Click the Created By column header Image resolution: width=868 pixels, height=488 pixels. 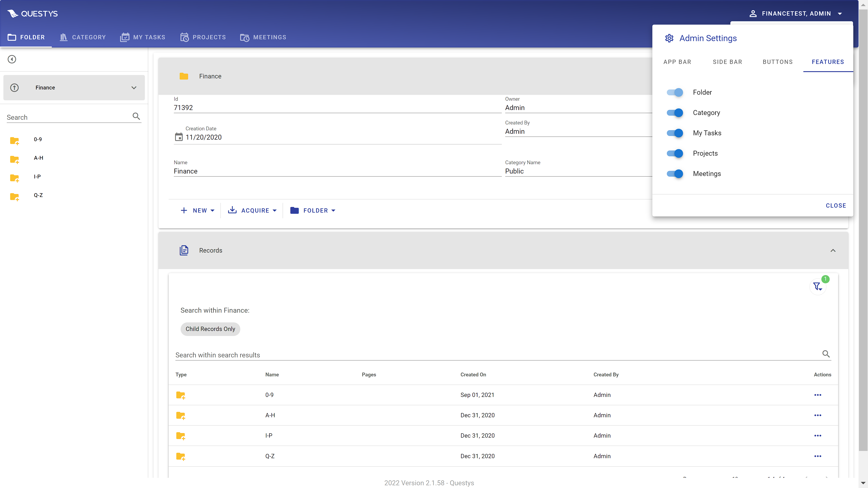(606, 375)
